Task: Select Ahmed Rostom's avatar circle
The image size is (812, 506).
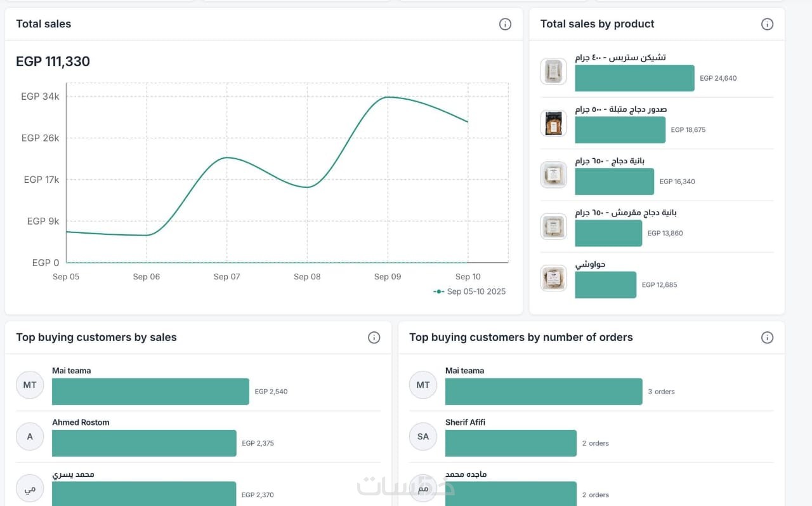Action: (x=30, y=437)
